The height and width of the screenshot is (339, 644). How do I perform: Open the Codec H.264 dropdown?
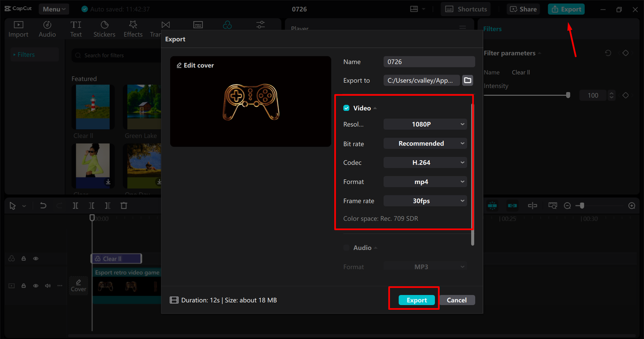tap(425, 163)
